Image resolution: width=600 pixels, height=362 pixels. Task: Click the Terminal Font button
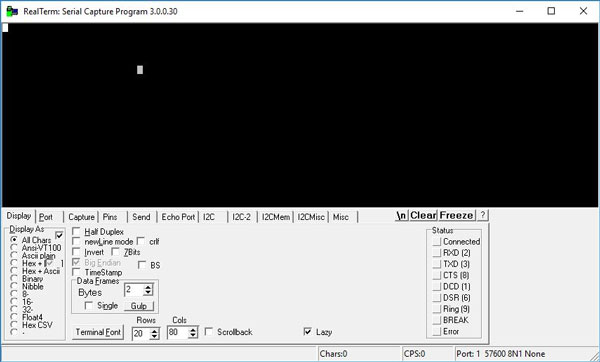click(x=98, y=332)
